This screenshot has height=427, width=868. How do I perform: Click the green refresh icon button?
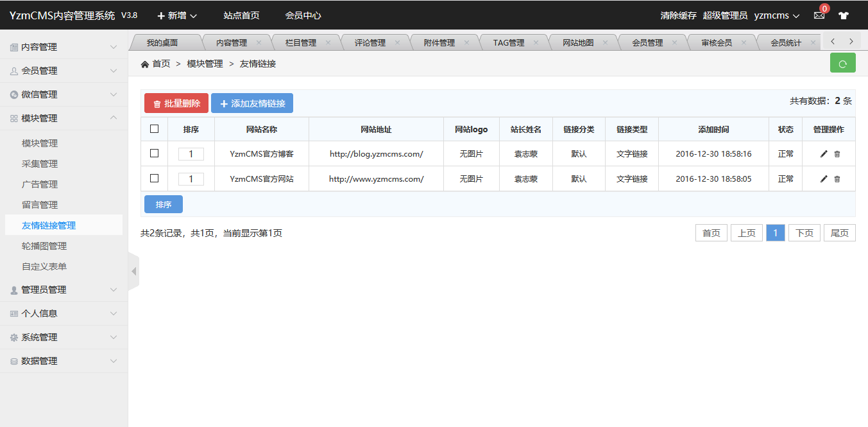[x=842, y=64]
